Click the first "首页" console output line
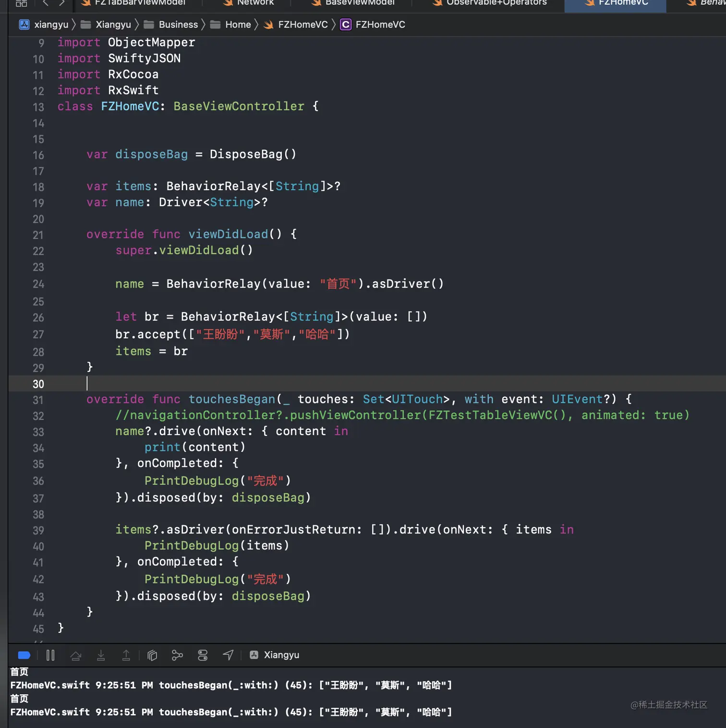This screenshot has height=728, width=726. click(x=19, y=672)
